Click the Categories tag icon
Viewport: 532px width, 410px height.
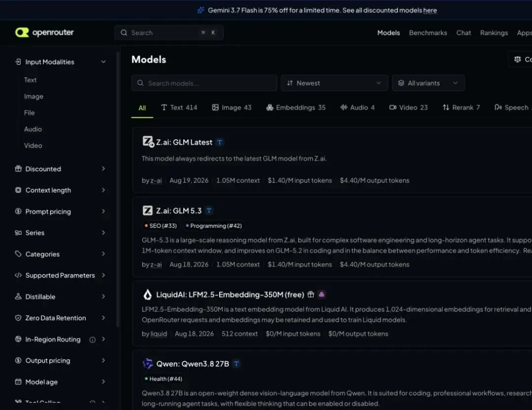pyautogui.click(x=18, y=253)
